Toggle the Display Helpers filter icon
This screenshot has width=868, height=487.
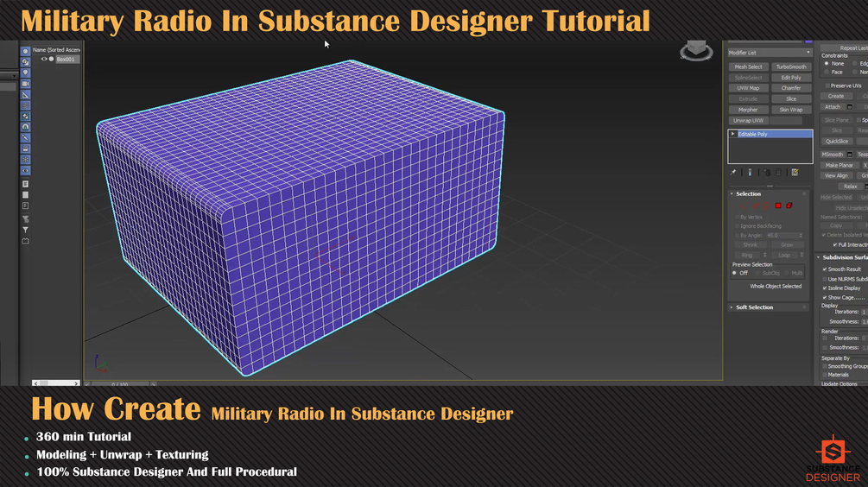pyautogui.click(x=25, y=95)
